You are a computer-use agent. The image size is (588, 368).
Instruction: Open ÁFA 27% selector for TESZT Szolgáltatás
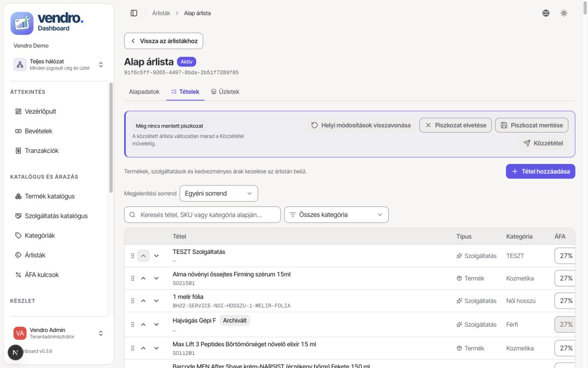click(x=565, y=256)
